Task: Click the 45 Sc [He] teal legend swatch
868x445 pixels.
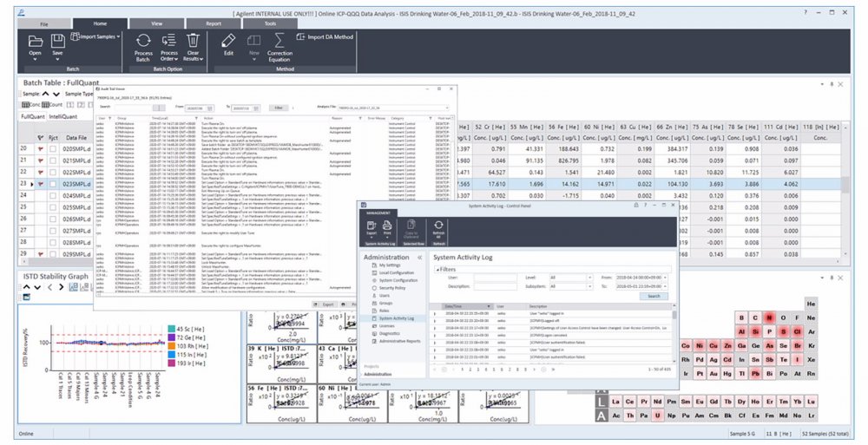Action: coord(172,329)
